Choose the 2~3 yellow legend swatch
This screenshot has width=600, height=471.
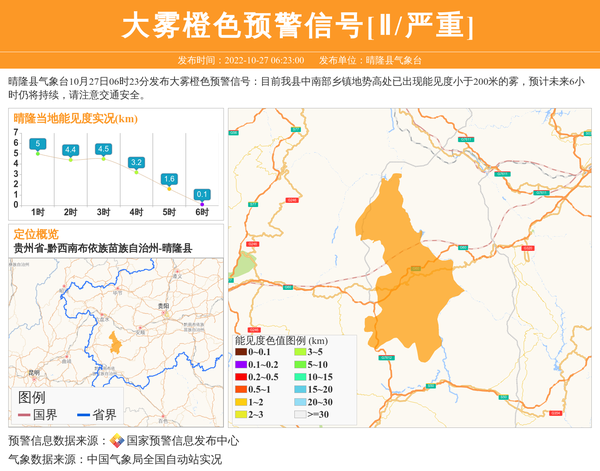[241, 414]
